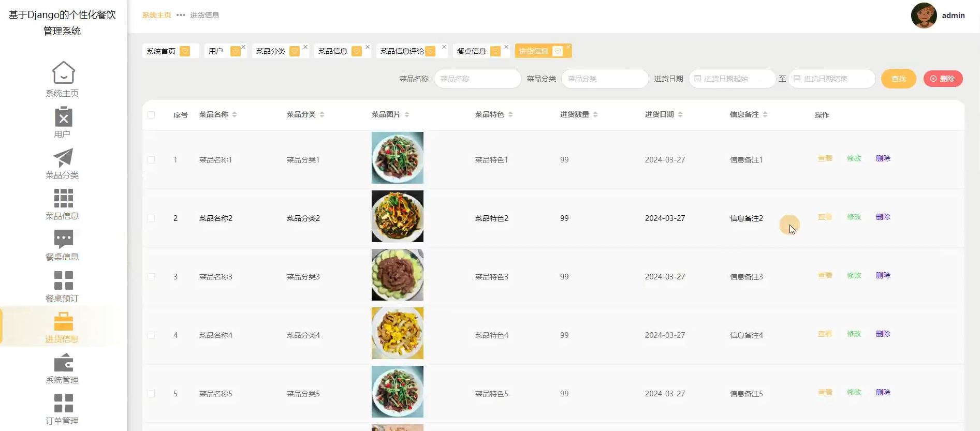The width and height of the screenshot is (980, 431).
Task: Open 菜品信息 grid icon in sidebar
Action: (x=63, y=198)
